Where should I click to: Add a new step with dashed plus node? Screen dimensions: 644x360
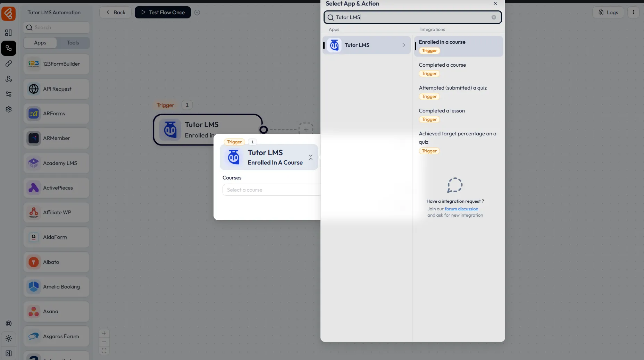(x=306, y=129)
